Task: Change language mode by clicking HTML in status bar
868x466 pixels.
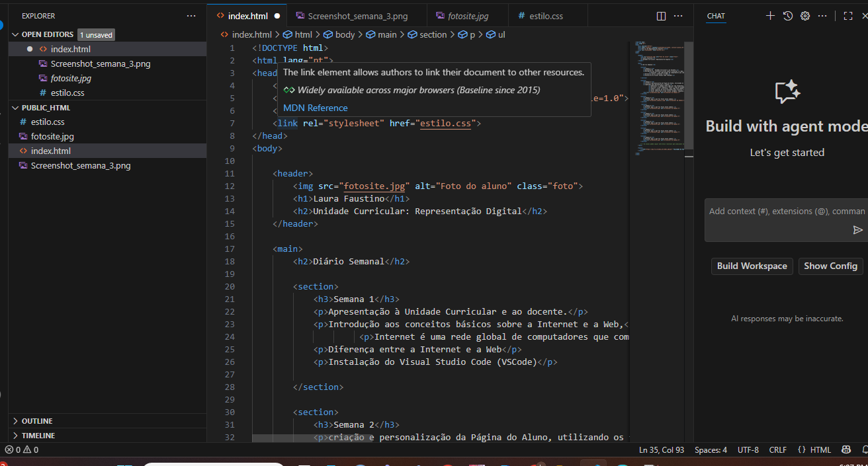Action: pos(820,449)
